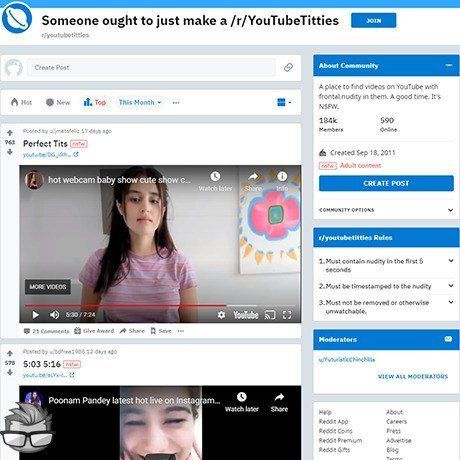Expand COMMUNITY OPTIONS section
Screen dimensions: 460x460
click(386, 210)
